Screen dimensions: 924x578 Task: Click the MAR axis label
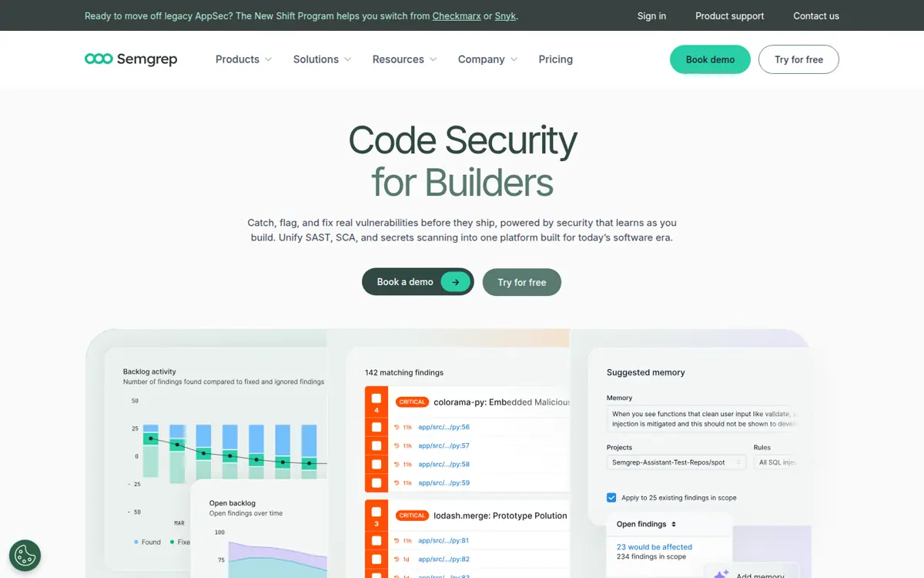(179, 523)
